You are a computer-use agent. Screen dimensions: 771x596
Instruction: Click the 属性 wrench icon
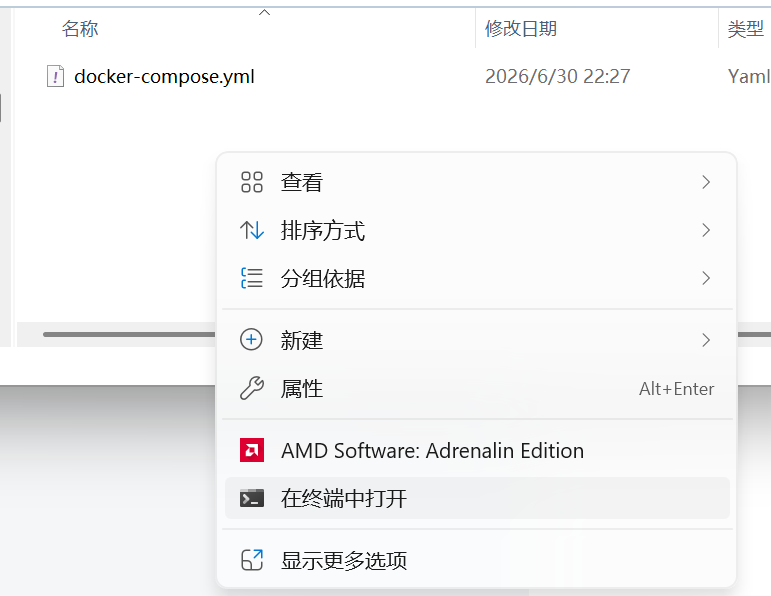(x=252, y=388)
